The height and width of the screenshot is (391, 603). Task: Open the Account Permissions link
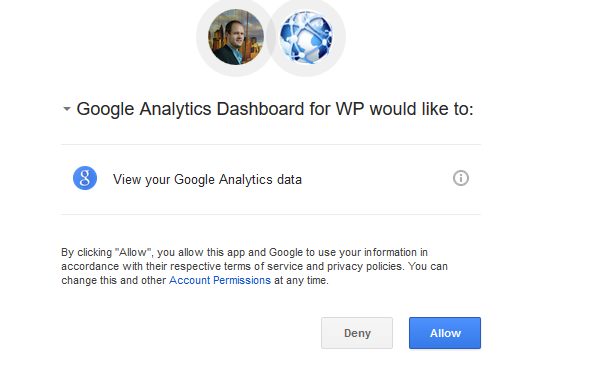pos(220,280)
